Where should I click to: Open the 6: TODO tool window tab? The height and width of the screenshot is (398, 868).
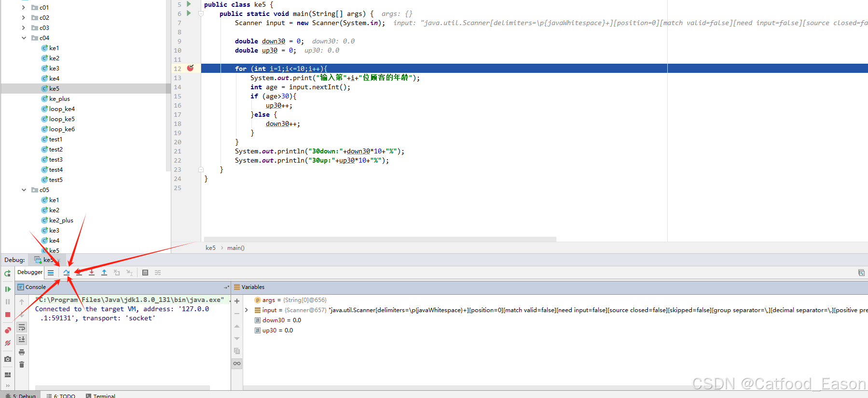(61, 396)
